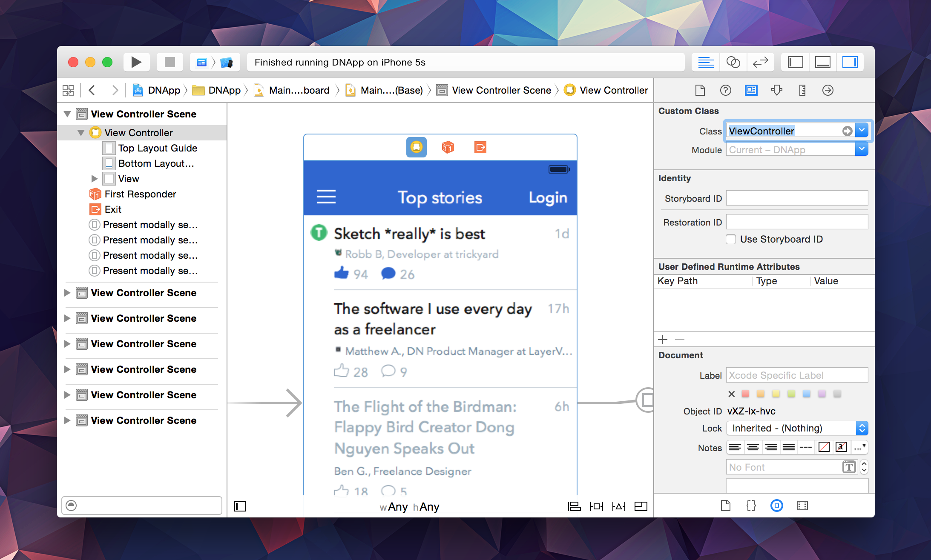Show the File Template library
Screen dimensions: 931x560
726,506
